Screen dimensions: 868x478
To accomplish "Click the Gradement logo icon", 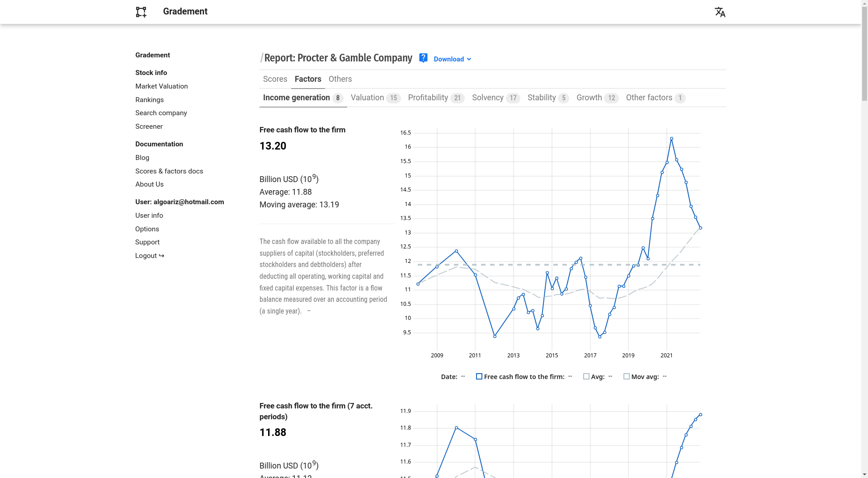I will coord(141,12).
